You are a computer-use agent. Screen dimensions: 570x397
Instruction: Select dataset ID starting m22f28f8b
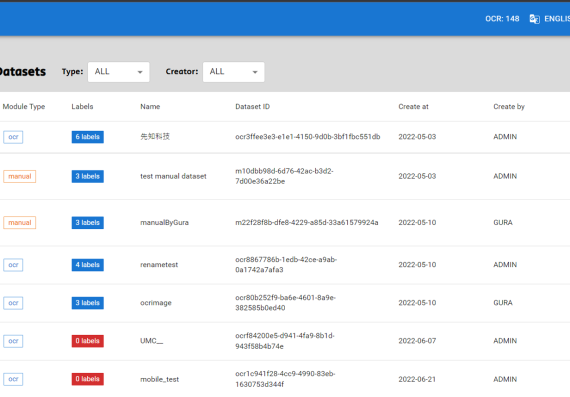coord(307,222)
